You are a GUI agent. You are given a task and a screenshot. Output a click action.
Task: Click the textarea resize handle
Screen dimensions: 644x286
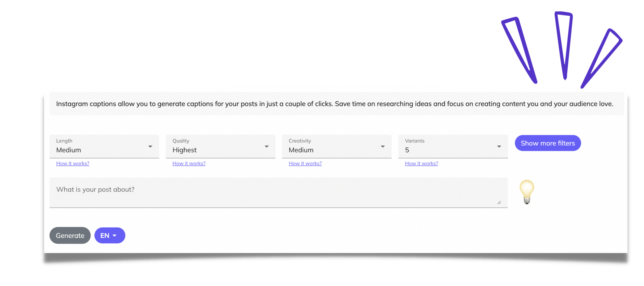point(499,203)
